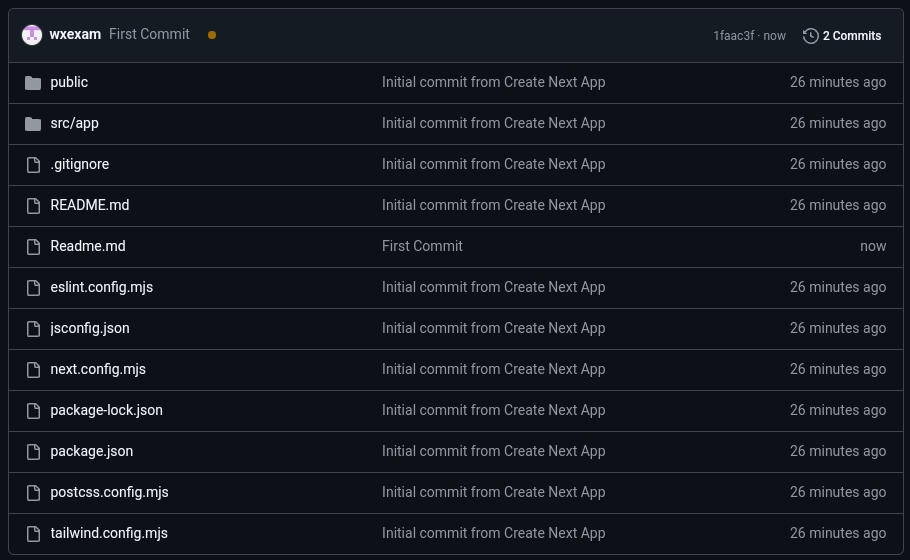Open the wxexam profile link
The width and height of the screenshot is (910, 560).
coord(75,34)
